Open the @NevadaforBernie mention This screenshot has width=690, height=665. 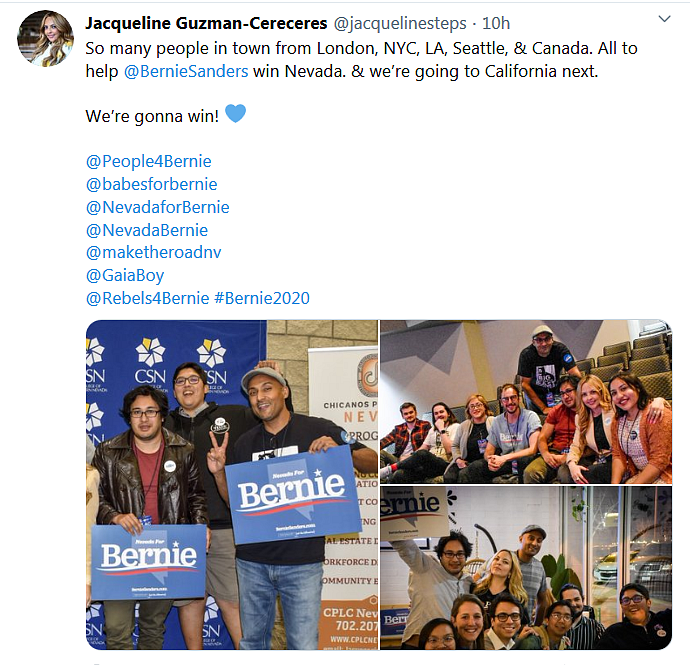158,207
